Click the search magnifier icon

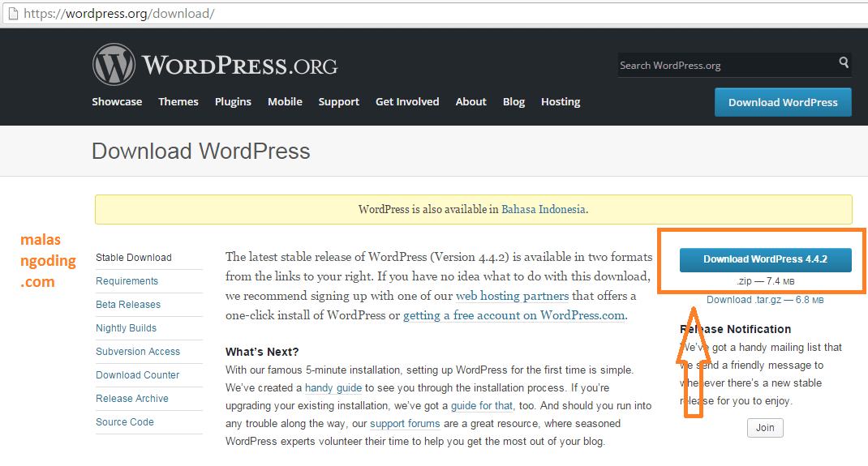(844, 62)
